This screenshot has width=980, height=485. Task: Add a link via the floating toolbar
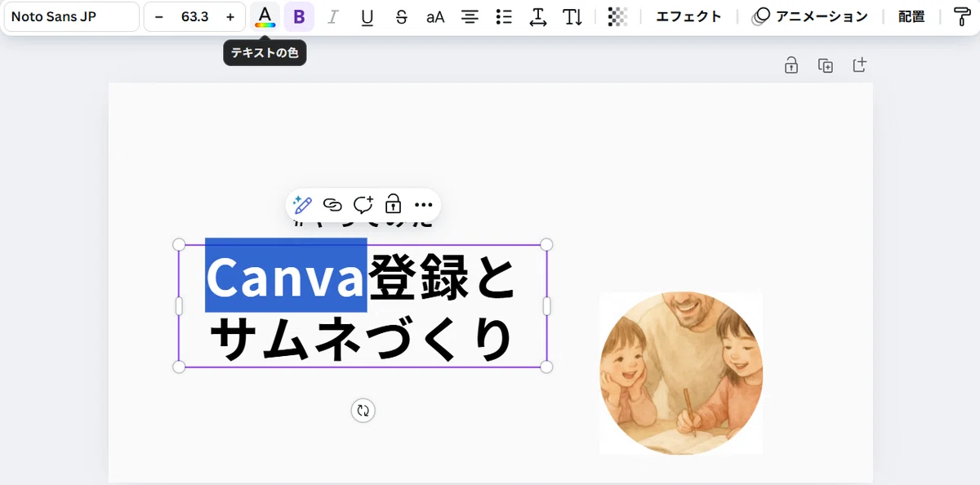tap(332, 204)
